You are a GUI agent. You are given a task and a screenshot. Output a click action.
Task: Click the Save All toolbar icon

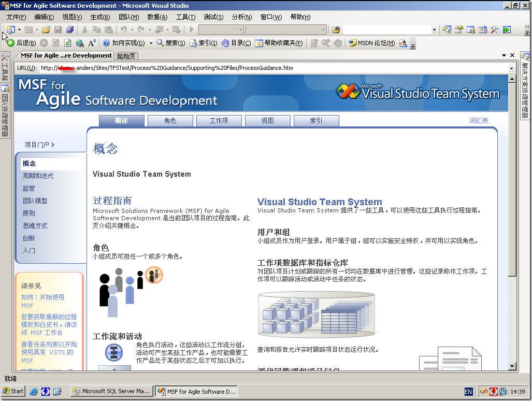(x=70, y=30)
